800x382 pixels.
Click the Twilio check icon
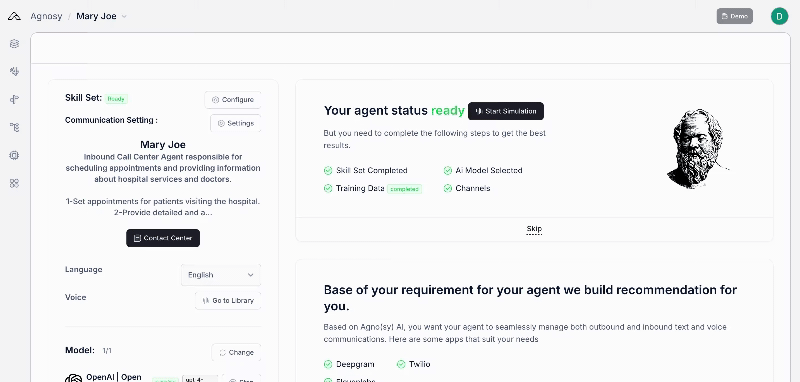pyautogui.click(x=401, y=364)
